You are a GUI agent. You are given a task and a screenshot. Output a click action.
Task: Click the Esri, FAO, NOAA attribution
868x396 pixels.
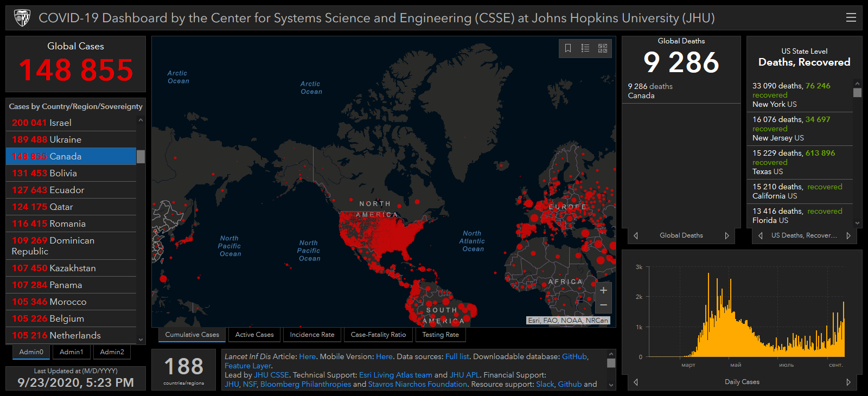tap(568, 320)
